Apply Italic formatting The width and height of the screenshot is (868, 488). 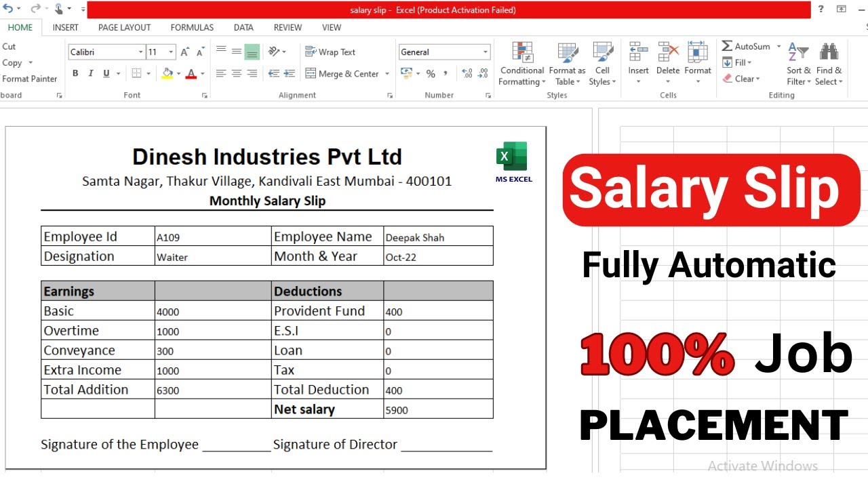point(91,73)
